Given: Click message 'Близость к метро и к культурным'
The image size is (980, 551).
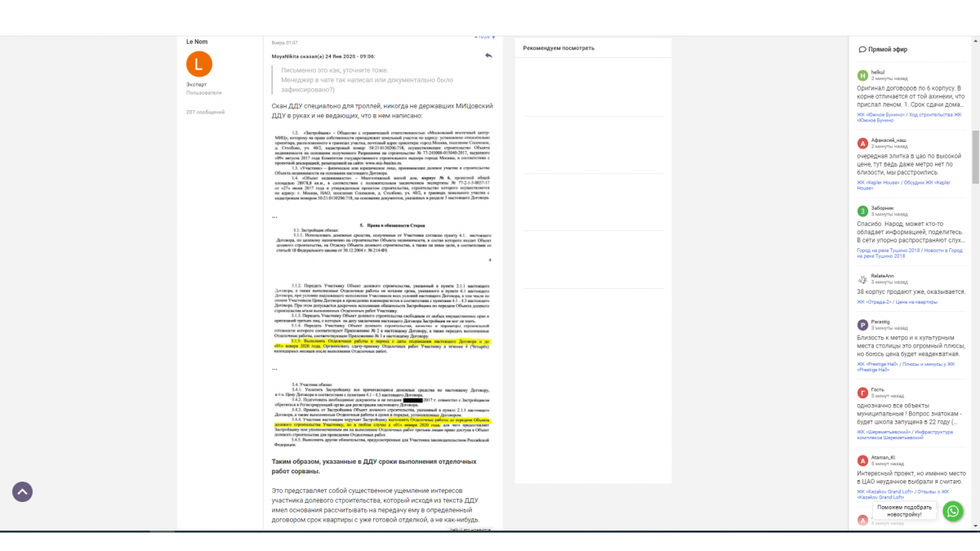Looking at the screenshot, I should pyautogui.click(x=910, y=347).
